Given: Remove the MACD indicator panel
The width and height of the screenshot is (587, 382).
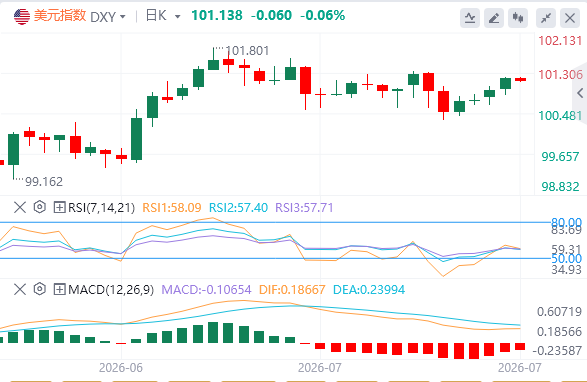Looking at the screenshot, I should 20,289.
